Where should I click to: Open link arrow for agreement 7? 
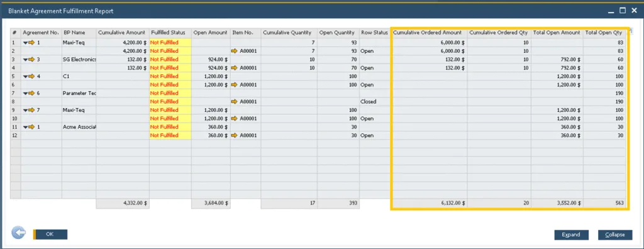coord(31,110)
